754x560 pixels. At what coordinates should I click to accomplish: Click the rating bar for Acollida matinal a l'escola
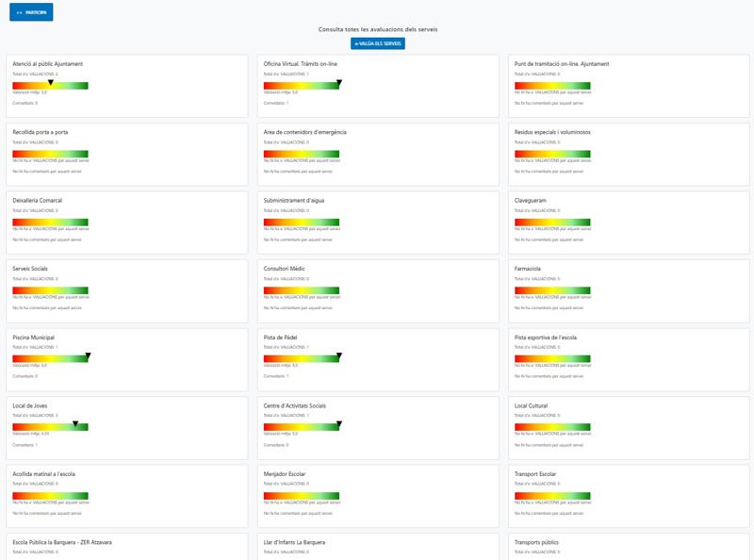tap(51, 496)
